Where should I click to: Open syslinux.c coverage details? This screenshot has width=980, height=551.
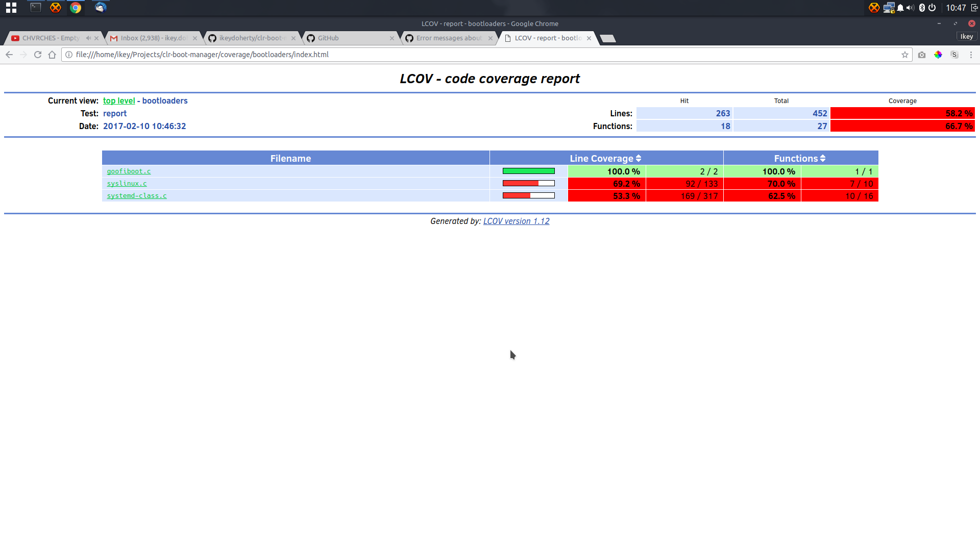pyautogui.click(x=127, y=184)
